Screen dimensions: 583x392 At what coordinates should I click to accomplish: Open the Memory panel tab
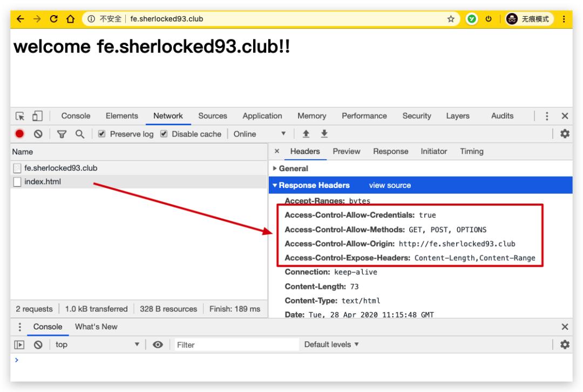311,116
